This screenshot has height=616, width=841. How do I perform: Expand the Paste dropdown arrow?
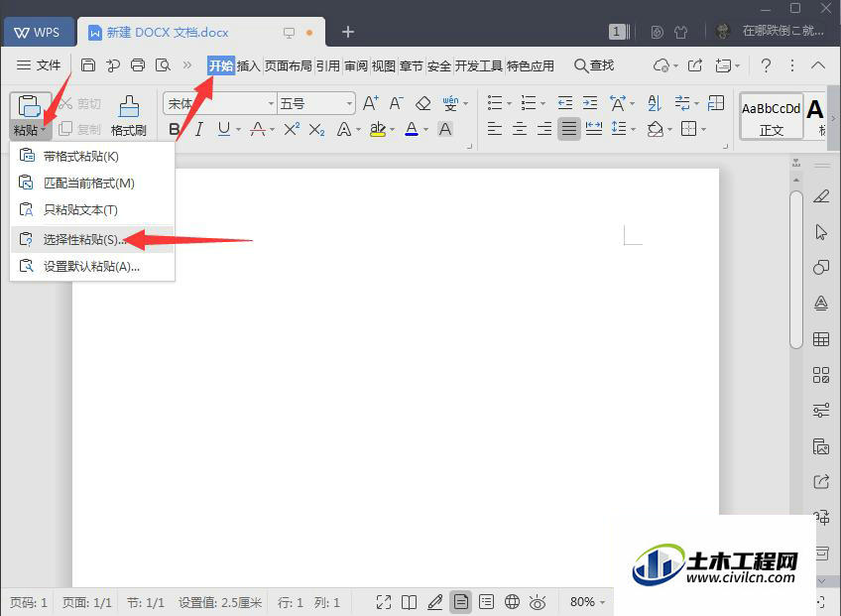coord(44,130)
